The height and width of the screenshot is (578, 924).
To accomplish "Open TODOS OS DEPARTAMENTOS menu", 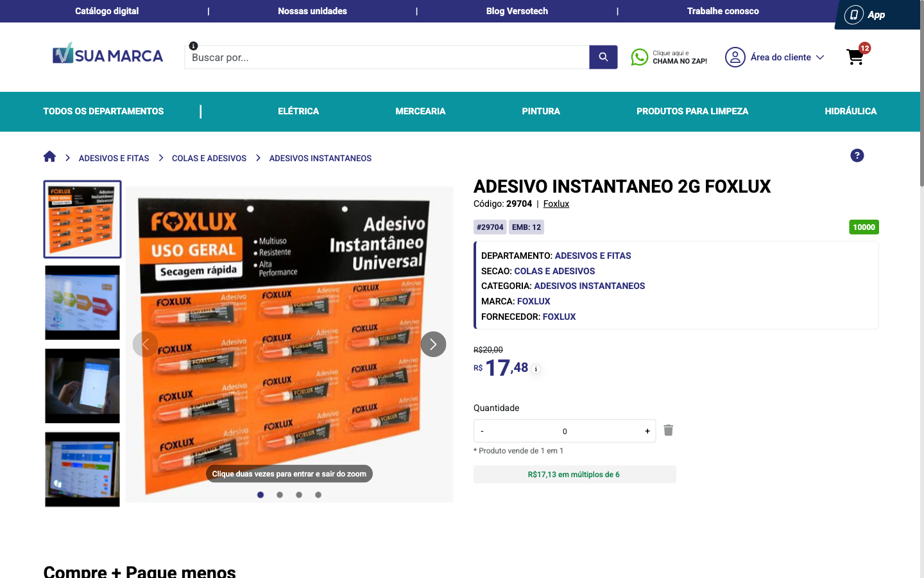I will click(x=103, y=111).
